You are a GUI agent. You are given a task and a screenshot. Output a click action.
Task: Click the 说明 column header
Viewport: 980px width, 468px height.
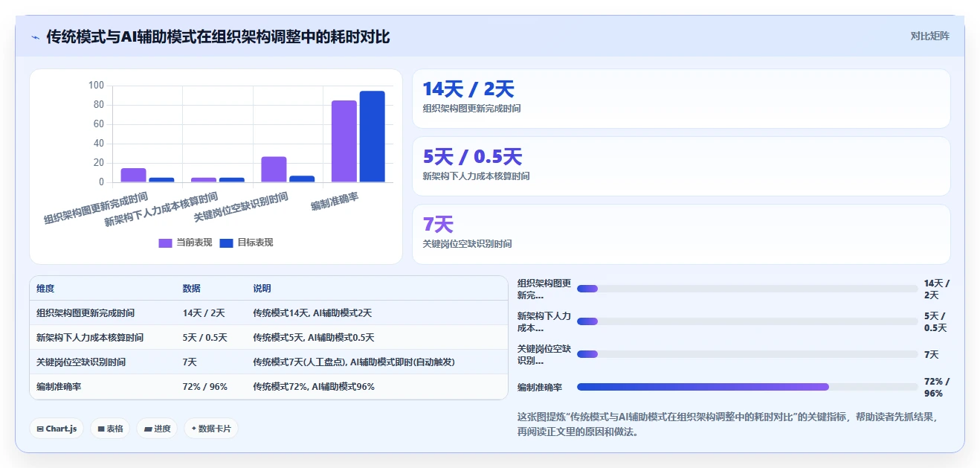(x=262, y=289)
